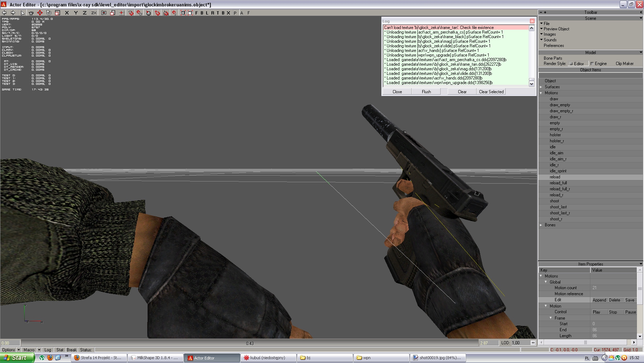Click the undo left arrow icon
Viewport: 644px width, 363px height.
point(5,13)
